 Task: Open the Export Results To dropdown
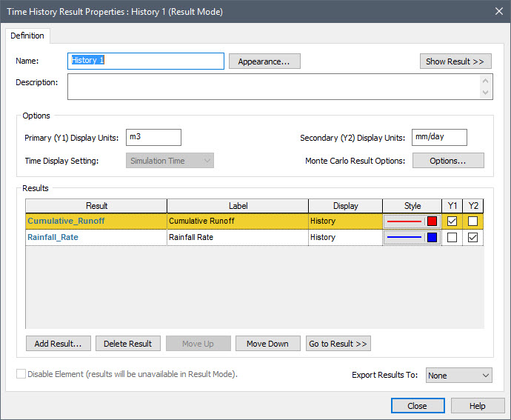[458, 376]
